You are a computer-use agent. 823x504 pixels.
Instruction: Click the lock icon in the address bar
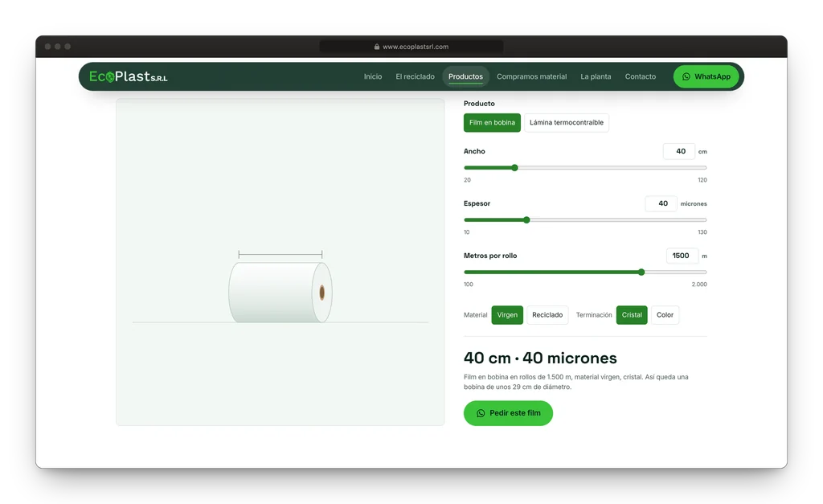[377, 47]
